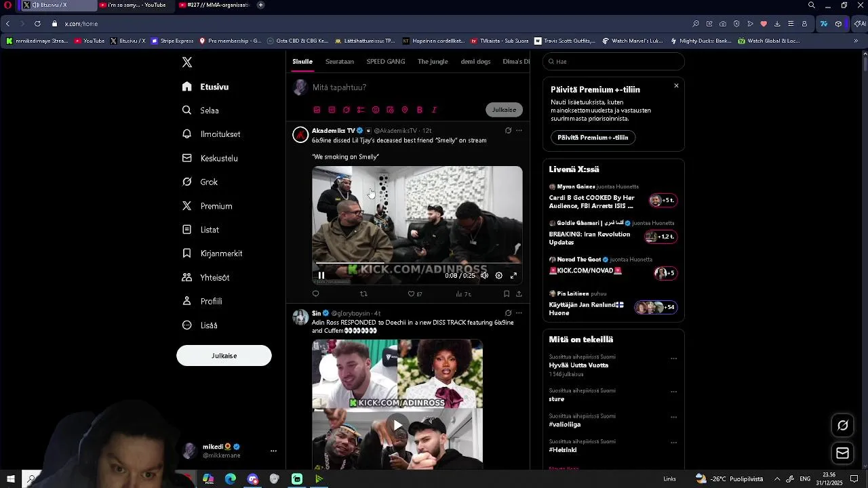
Task: Open options for #valioliiga trend
Action: 673,417
